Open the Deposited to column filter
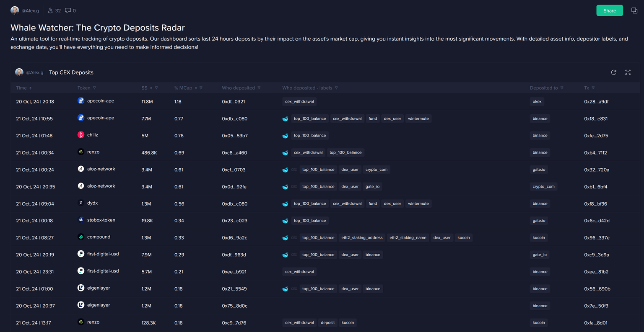Screen dimensions: 644x332 [x=562, y=88]
